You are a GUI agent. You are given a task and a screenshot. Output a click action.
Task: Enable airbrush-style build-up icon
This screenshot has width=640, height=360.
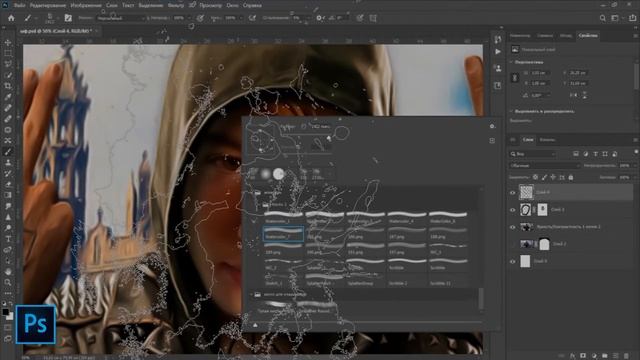252,18
